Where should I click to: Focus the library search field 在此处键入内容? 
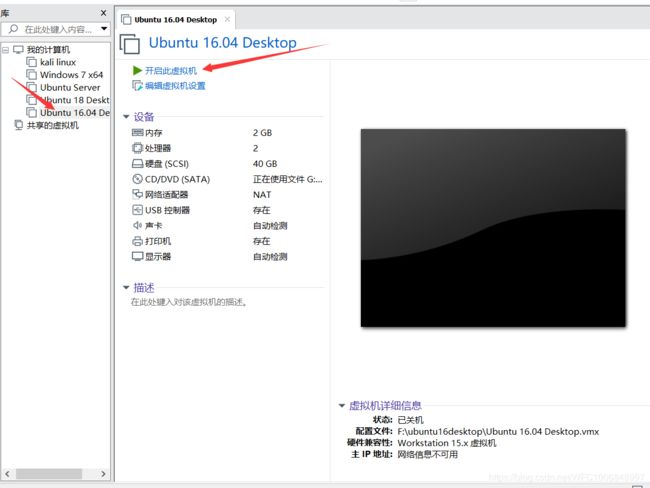tap(58, 29)
